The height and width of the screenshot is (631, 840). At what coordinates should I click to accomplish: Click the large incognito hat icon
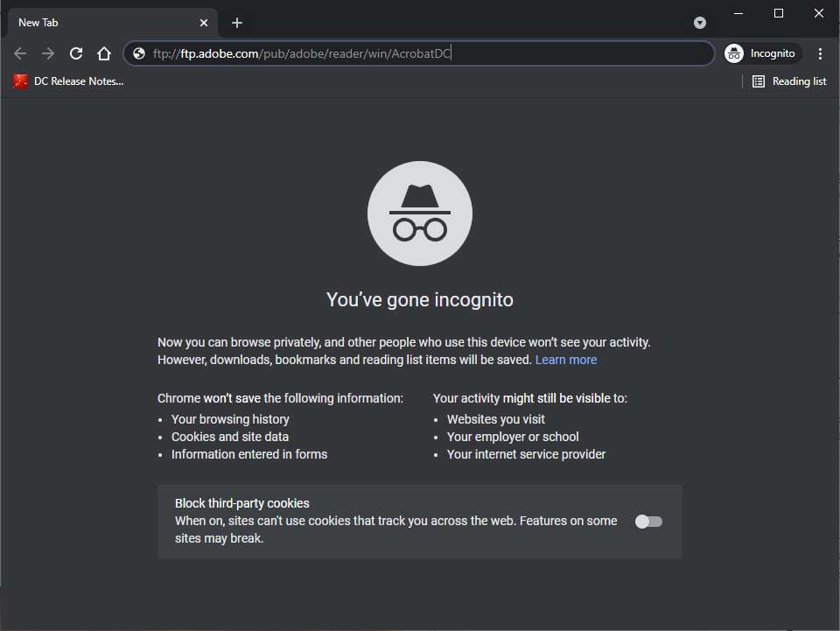(420, 213)
